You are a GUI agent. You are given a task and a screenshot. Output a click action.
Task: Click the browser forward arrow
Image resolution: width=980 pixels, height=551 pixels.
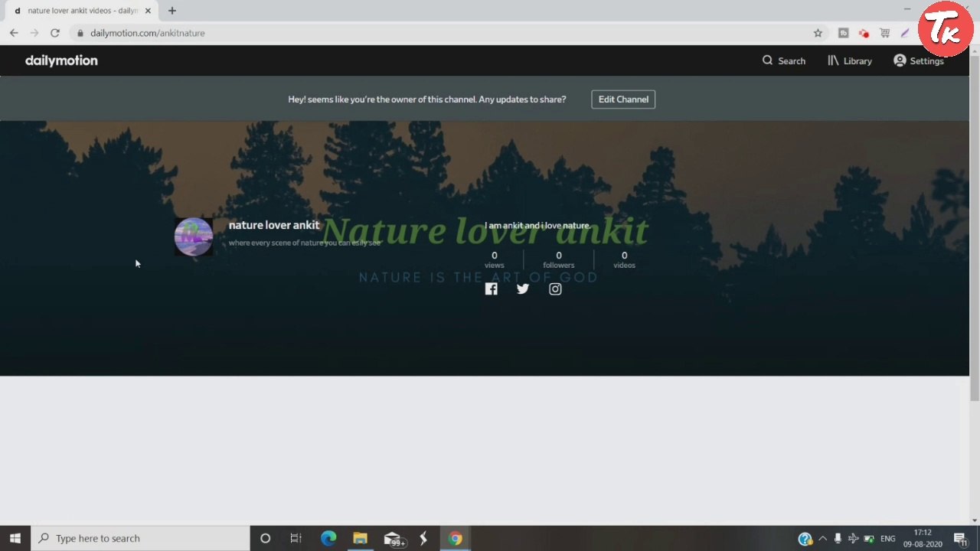point(34,33)
